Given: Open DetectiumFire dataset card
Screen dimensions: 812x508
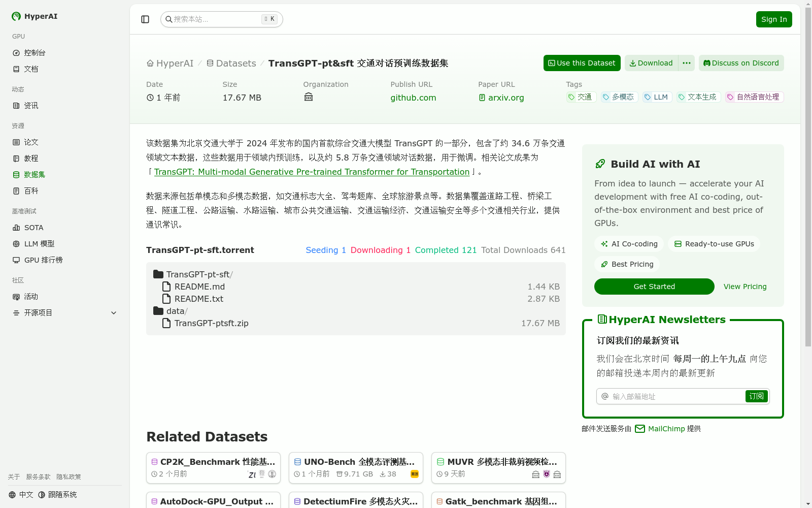Looking at the screenshot, I should point(356,500).
